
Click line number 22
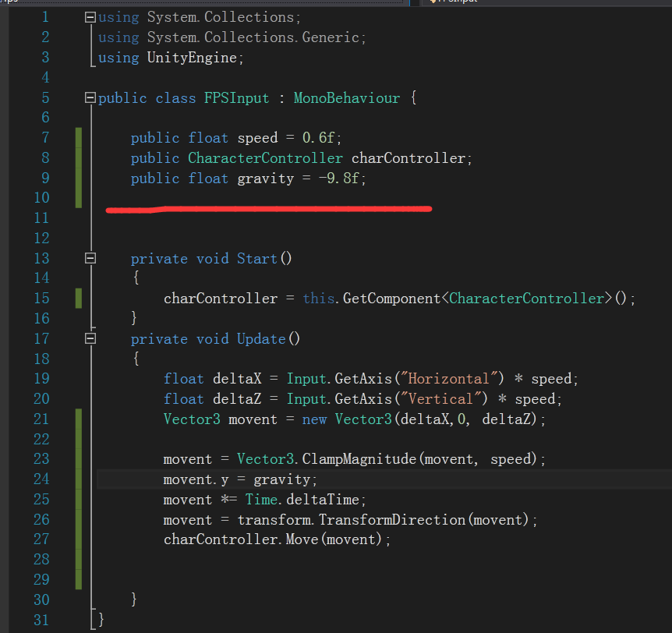(41, 440)
